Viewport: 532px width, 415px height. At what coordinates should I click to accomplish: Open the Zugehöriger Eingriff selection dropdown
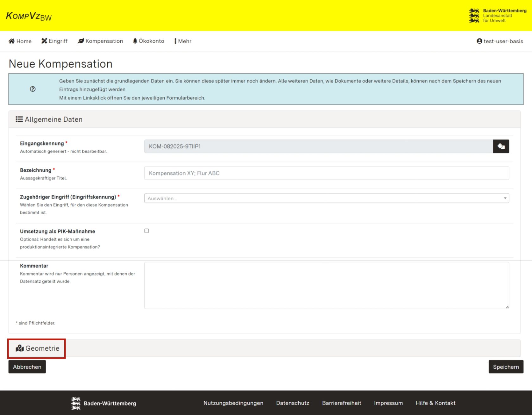point(326,198)
